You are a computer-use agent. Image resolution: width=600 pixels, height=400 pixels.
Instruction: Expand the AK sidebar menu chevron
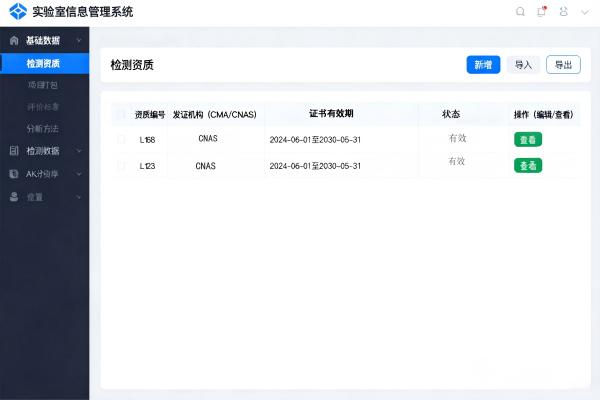(x=79, y=174)
